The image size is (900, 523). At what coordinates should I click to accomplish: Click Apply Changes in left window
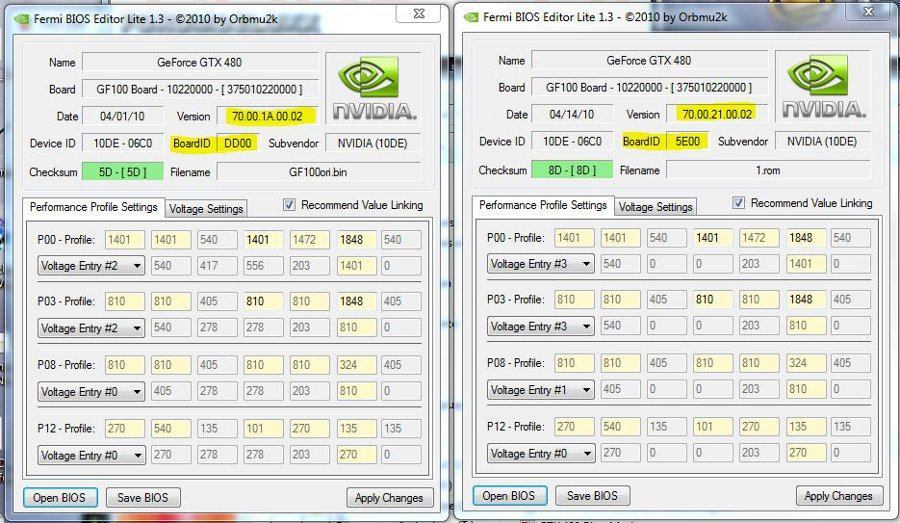pyautogui.click(x=389, y=498)
